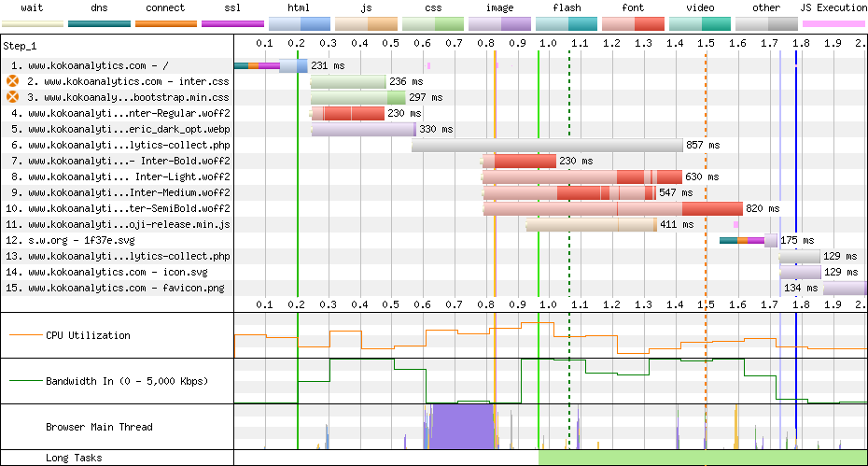Click the red bar for nter-Regular.woff2
The image size is (868, 466).
point(348,113)
